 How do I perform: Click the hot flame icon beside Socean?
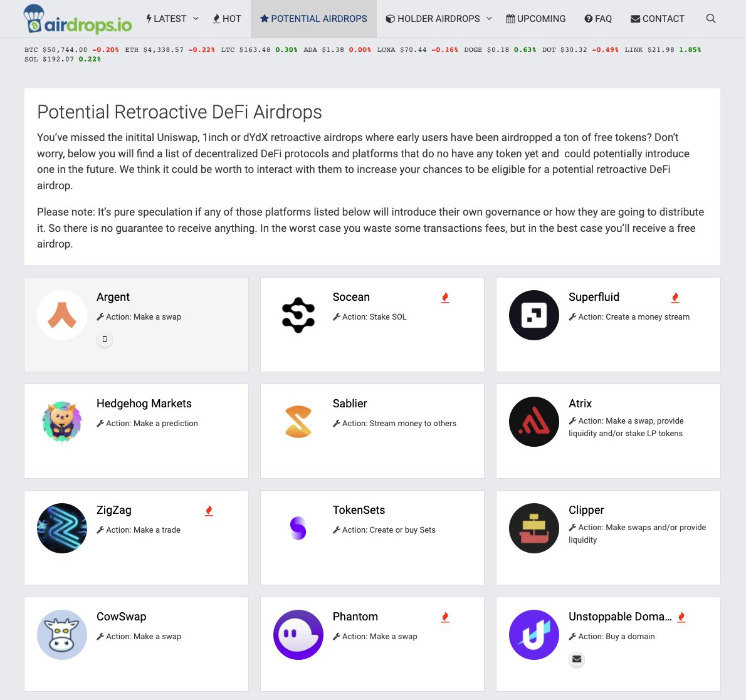point(445,298)
